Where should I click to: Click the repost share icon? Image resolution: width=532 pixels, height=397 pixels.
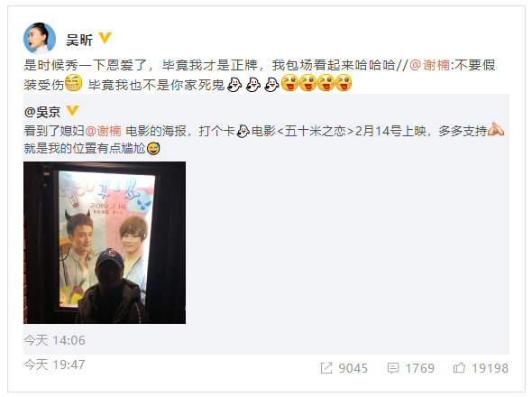326,368
